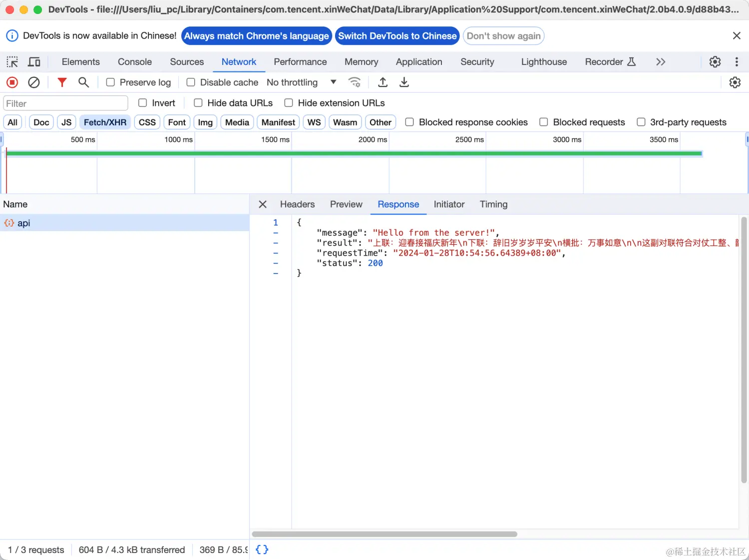Click Don't show again button
Viewport: 749px width, 560px height.
click(x=504, y=36)
